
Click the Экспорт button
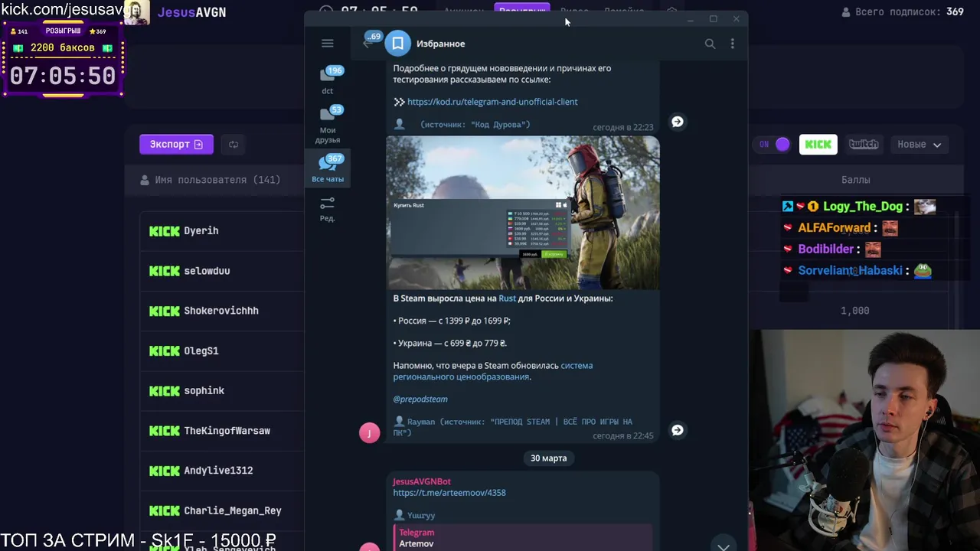[x=176, y=144]
